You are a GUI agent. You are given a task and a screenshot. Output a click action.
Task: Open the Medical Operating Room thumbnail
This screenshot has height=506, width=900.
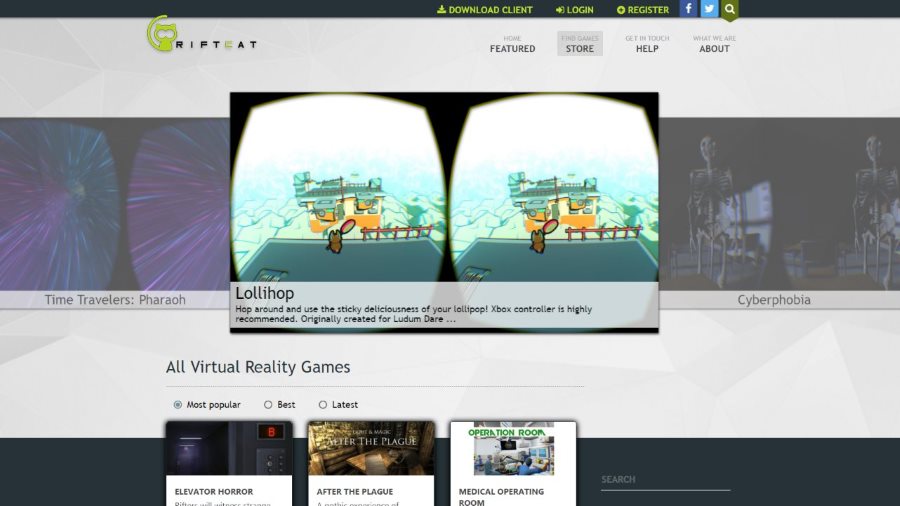click(x=514, y=449)
